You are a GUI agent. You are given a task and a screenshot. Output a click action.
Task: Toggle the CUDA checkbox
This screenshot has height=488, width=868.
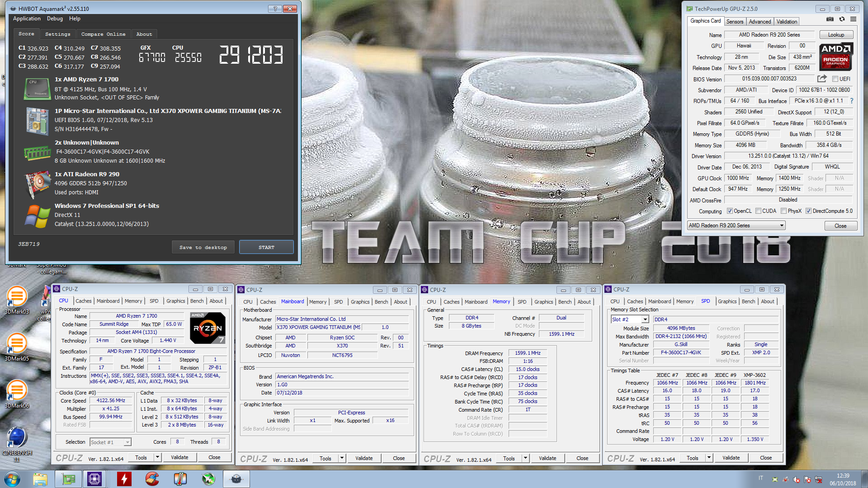[758, 211]
